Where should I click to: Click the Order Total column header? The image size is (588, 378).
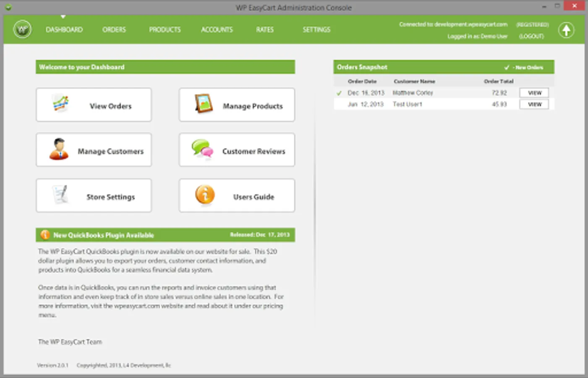tap(499, 81)
